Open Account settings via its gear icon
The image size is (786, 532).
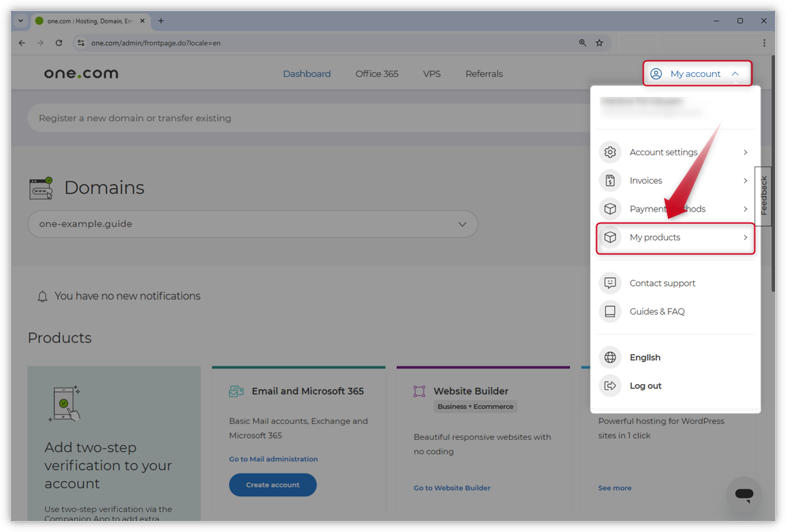610,152
